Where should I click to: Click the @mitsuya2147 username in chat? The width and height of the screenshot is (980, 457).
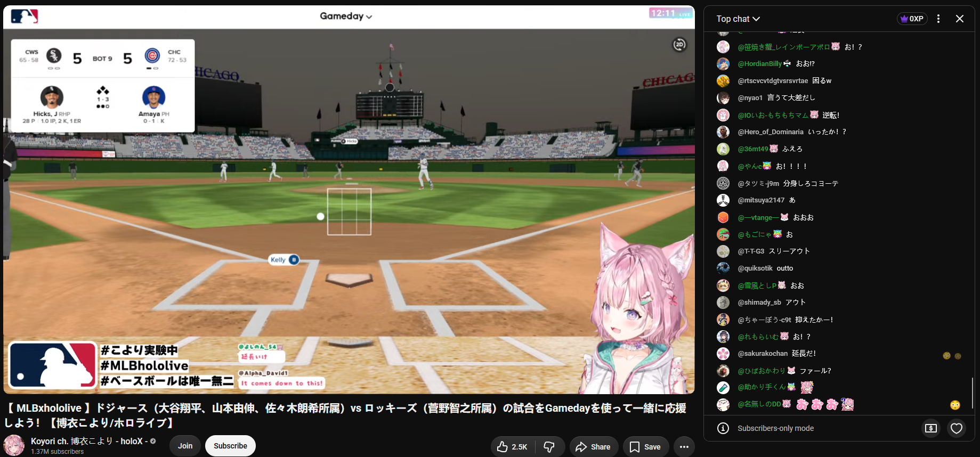coord(761,200)
